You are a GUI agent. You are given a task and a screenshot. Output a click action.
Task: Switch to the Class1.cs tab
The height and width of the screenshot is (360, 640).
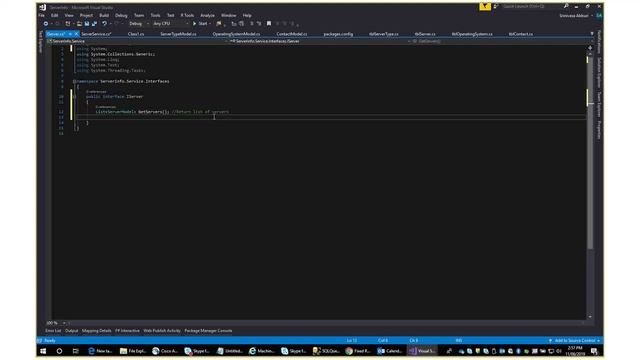pyautogui.click(x=136, y=34)
